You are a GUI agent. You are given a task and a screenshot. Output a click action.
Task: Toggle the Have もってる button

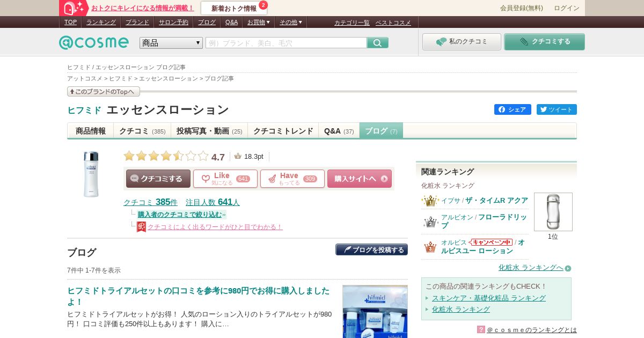click(292, 179)
